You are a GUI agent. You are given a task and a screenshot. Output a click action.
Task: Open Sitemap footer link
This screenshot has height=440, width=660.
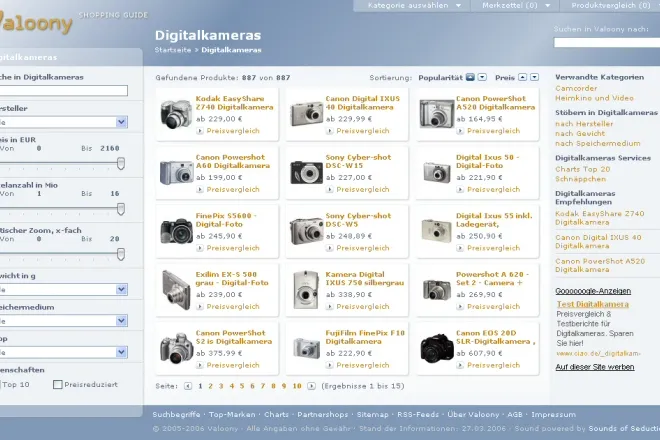373,415
